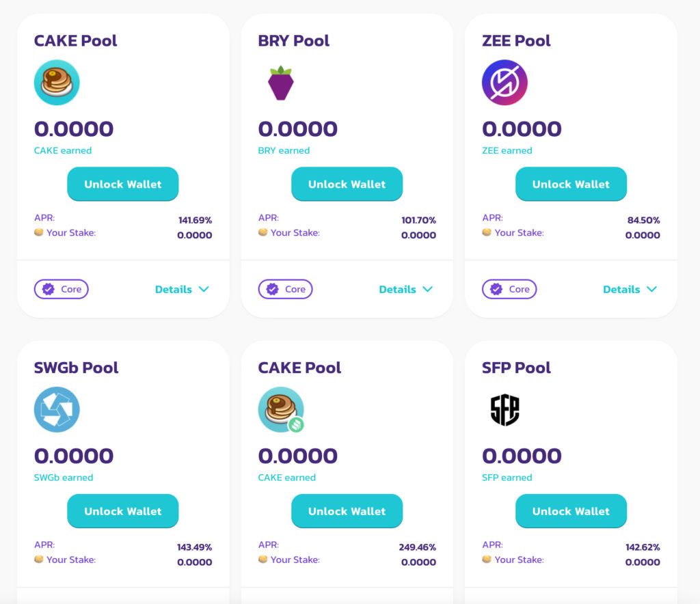700x604 pixels.
Task: Click the purple berry BRY token icon
Action: point(281,83)
